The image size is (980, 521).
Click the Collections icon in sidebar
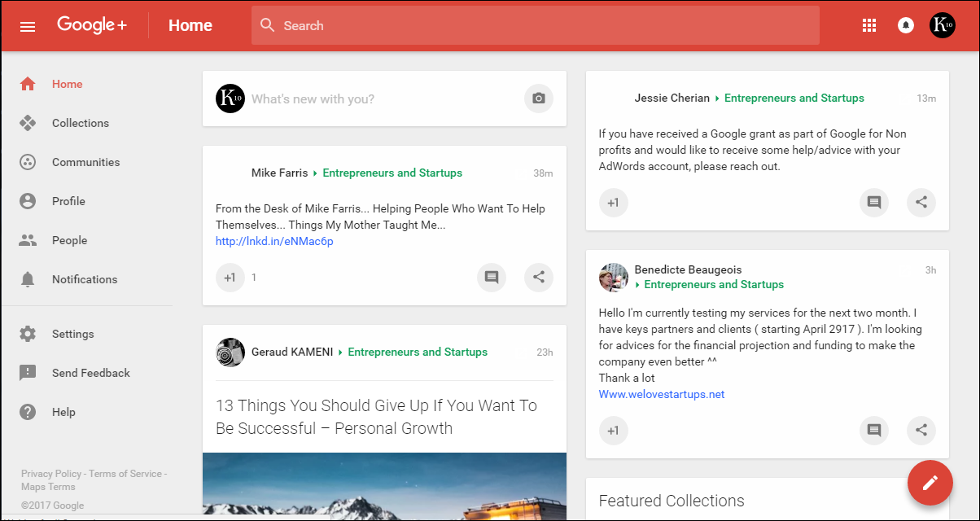pyautogui.click(x=28, y=123)
